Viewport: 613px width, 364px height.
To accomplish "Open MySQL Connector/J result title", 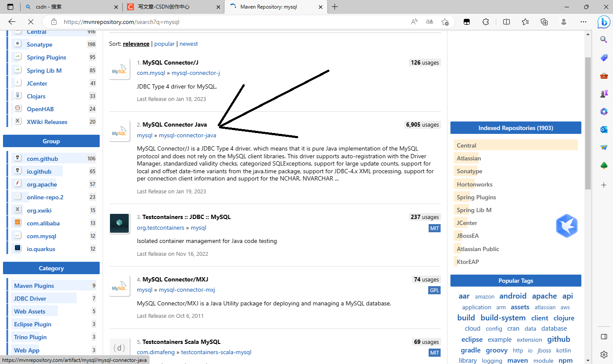I will [x=170, y=62].
